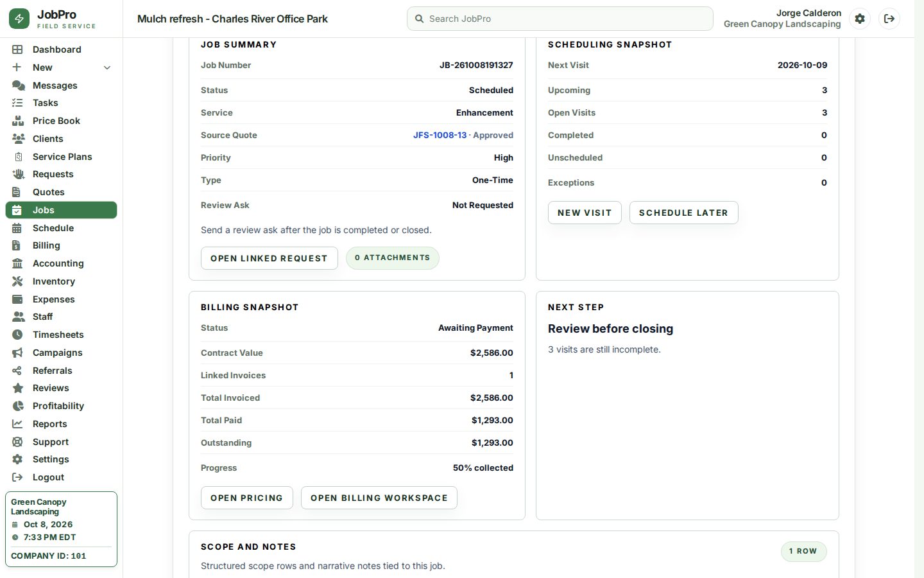Click the Open Pricing button
Image resolution: width=924 pixels, height=578 pixels.
pyautogui.click(x=246, y=498)
